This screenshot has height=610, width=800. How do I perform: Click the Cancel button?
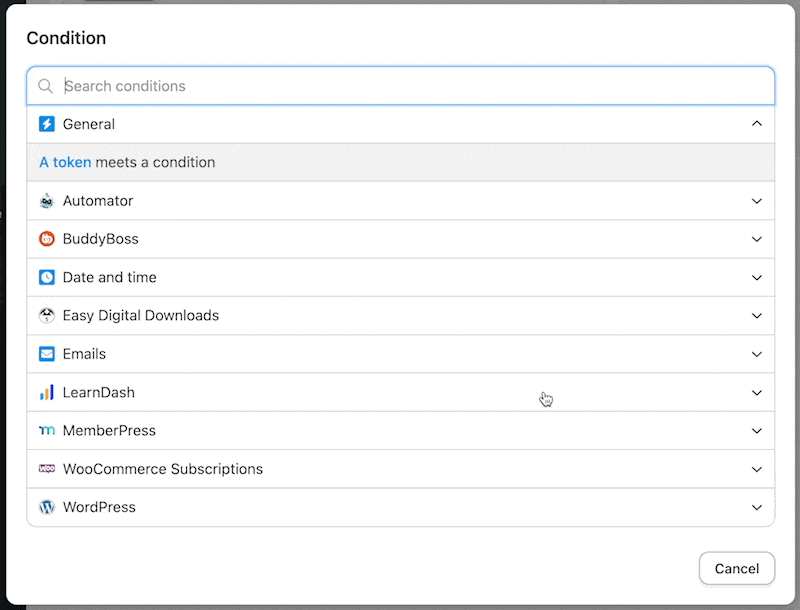click(x=737, y=568)
